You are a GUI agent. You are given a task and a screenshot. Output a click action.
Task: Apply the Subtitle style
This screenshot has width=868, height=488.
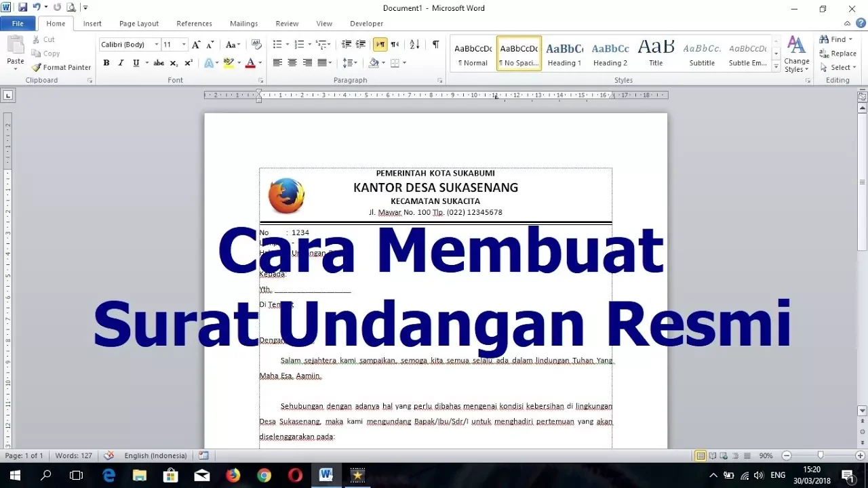pyautogui.click(x=702, y=54)
